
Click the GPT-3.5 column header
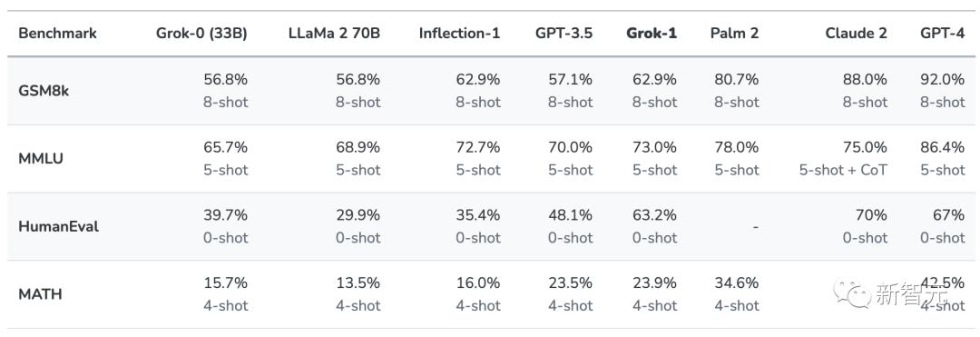(563, 33)
